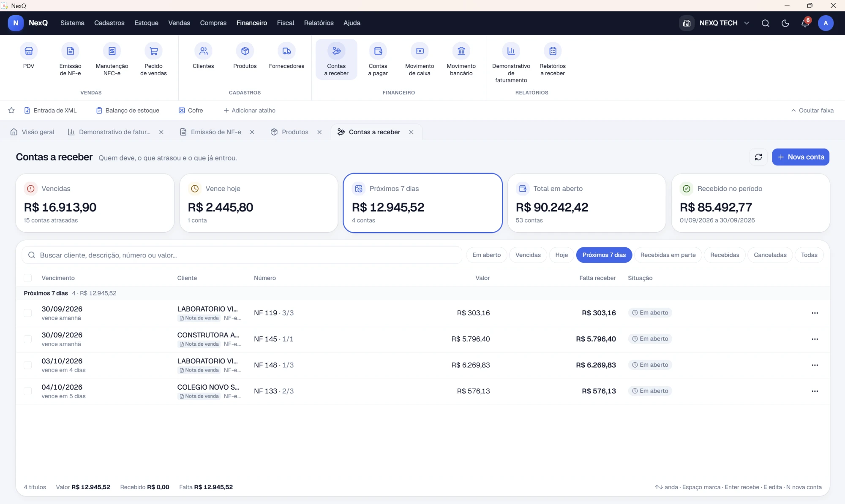This screenshot has width=845, height=504.
Task: Click the search magnifier in top bar
Action: click(x=765, y=23)
